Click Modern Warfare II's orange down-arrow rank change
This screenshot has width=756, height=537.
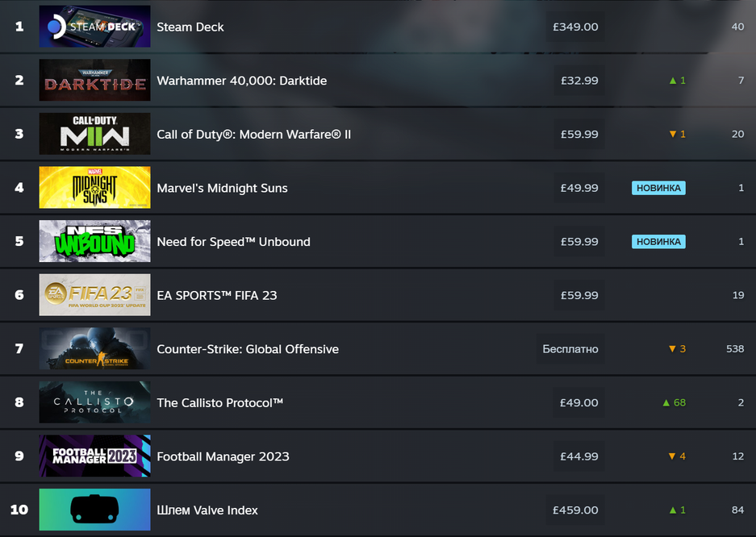[x=677, y=134]
